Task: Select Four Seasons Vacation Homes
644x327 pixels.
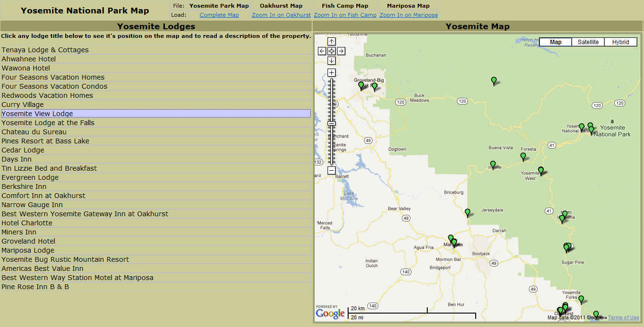Action: coord(156,77)
